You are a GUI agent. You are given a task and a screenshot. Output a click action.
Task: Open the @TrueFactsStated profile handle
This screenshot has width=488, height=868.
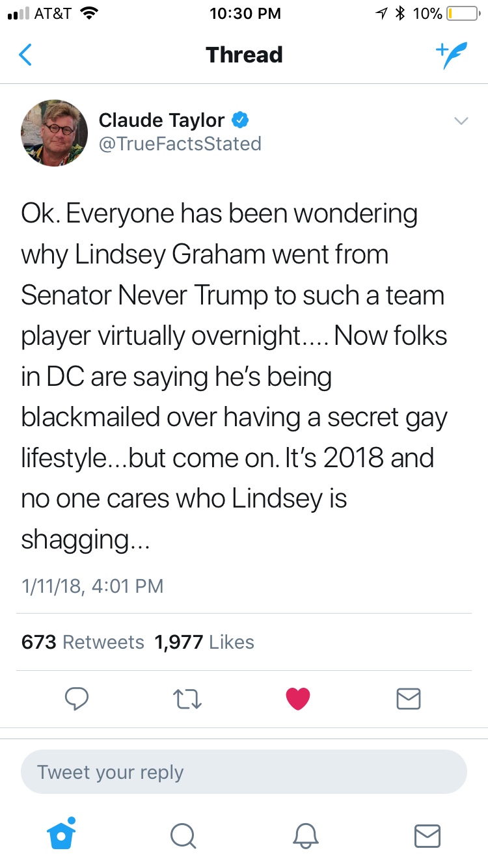(180, 143)
